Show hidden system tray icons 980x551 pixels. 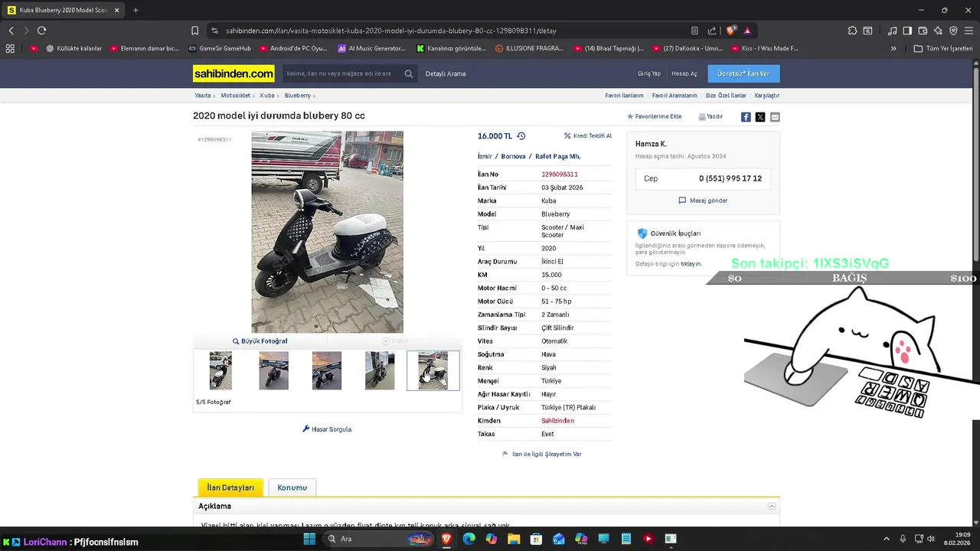coord(887,539)
